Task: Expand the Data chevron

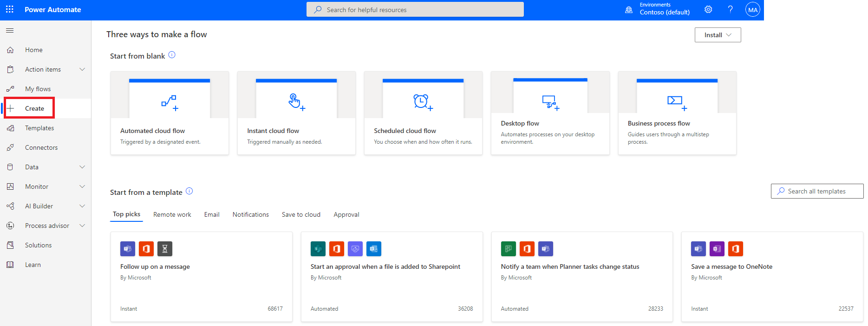Action: 82,167
